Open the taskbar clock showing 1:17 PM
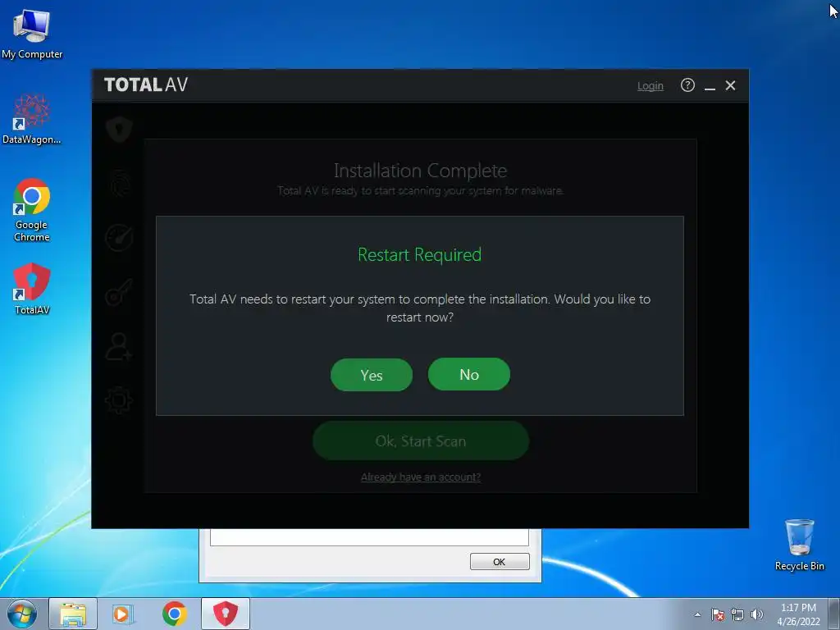 pyautogui.click(x=798, y=614)
